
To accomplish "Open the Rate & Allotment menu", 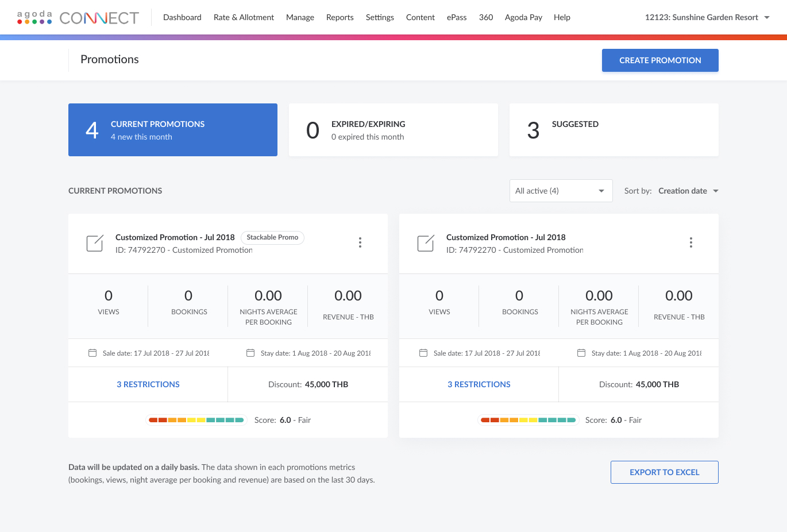I will click(244, 17).
